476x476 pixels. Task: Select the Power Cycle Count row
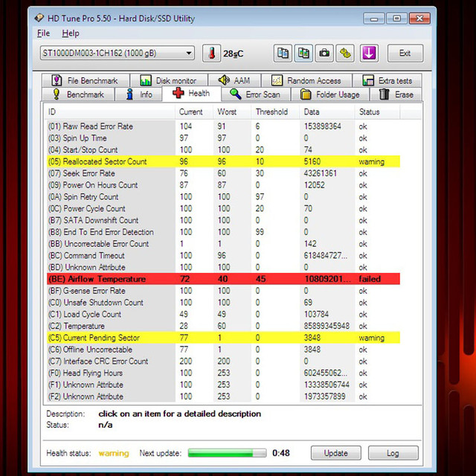(x=223, y=208)
